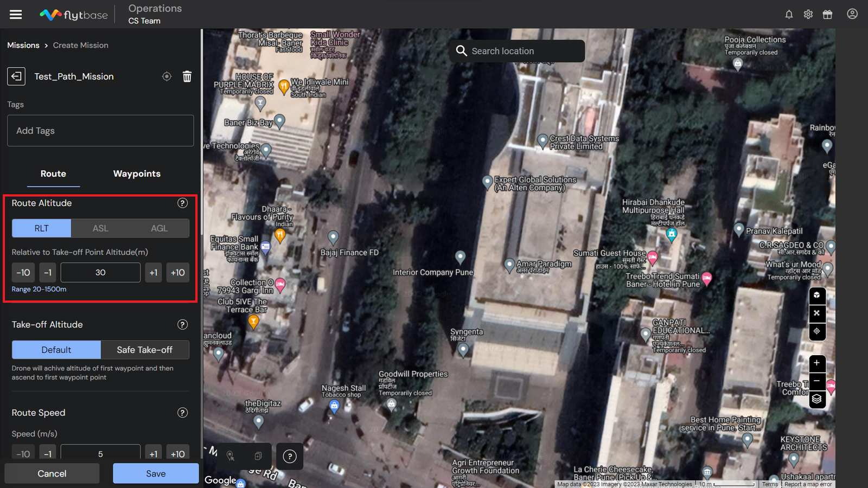Click the drone icon map control
The height and width of the screenshot is (488, 868).
coord(817,313)
